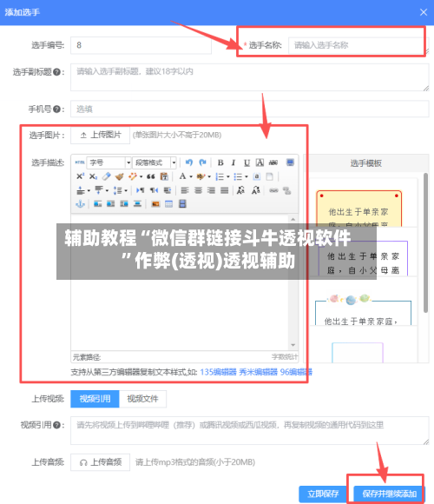Toggle italic formatting

coord(233,162)
